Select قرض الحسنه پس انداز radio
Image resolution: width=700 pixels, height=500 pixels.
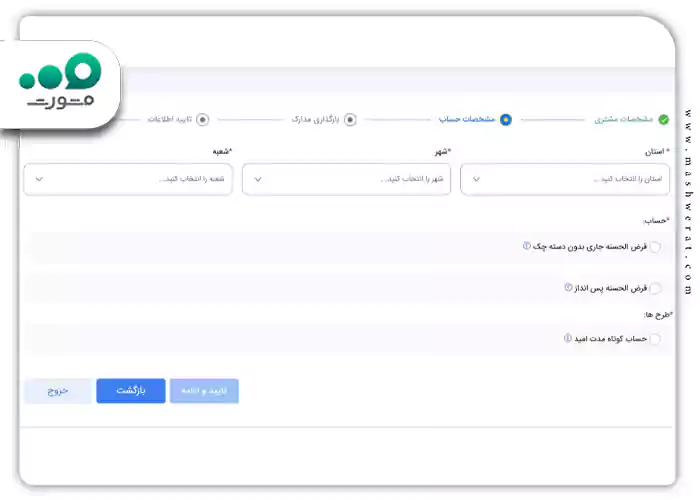tap(655, 288)
